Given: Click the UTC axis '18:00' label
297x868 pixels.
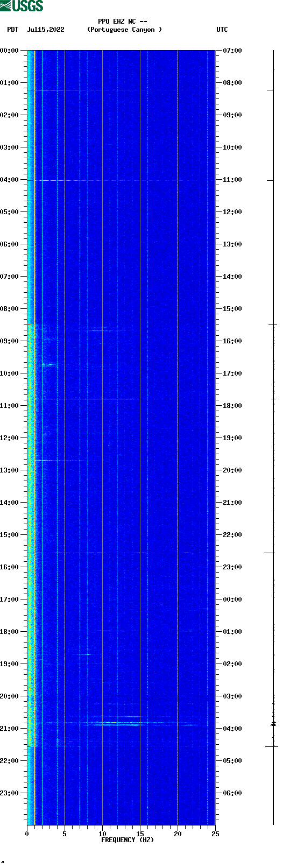Looking at the screenshot, I should point(232,406).
